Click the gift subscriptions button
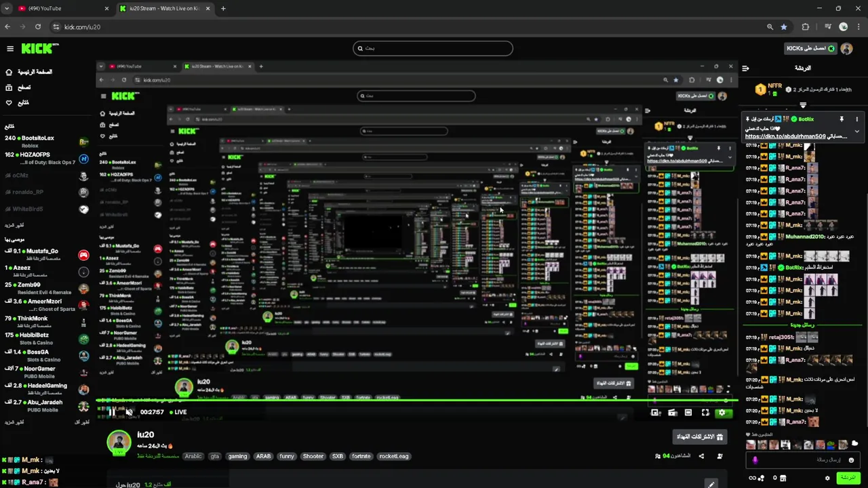This screenshot has height=488, width=868. click(x=700, y=436)
